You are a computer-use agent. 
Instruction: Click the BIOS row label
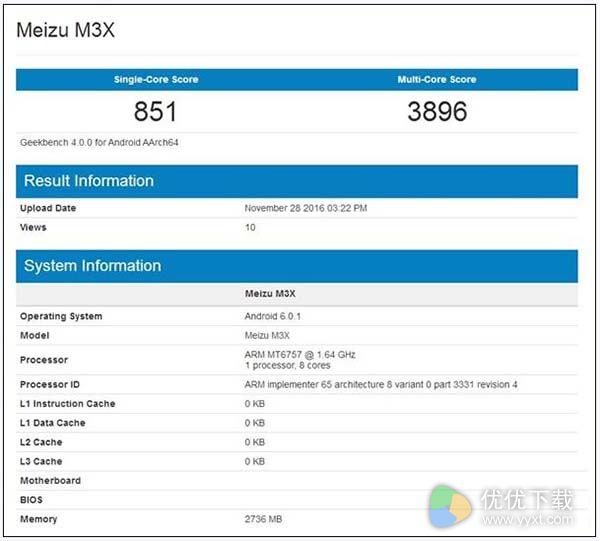click(31, 500)
